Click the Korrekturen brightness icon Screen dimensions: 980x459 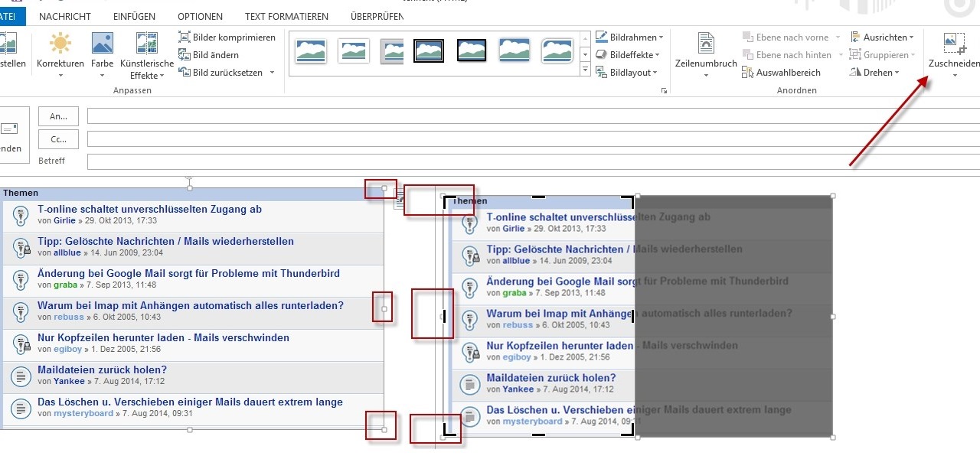click(x=60, y=44)
